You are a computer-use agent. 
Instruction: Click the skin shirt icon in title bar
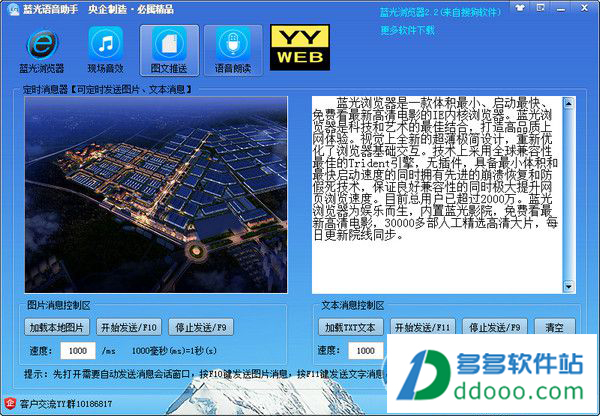(x=520, y=8)
